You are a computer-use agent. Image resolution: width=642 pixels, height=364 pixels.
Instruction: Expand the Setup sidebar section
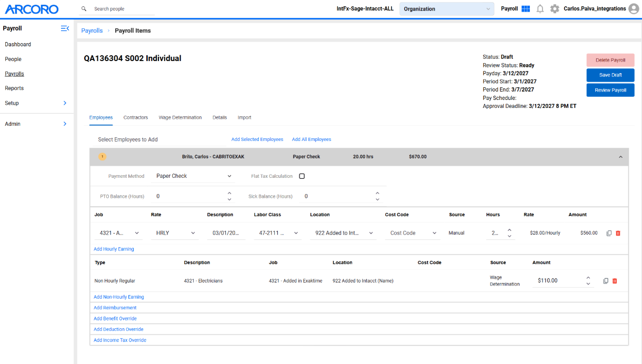65,103
